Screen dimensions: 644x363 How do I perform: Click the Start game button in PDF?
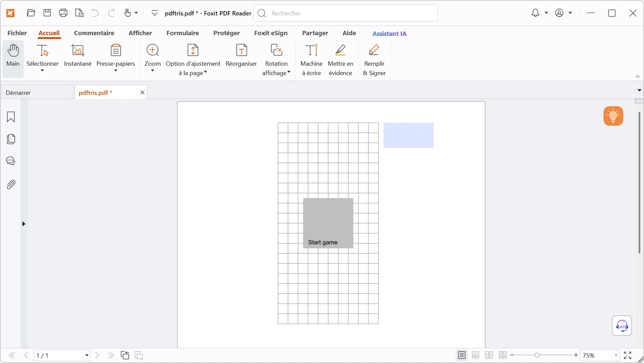(328, 223)
